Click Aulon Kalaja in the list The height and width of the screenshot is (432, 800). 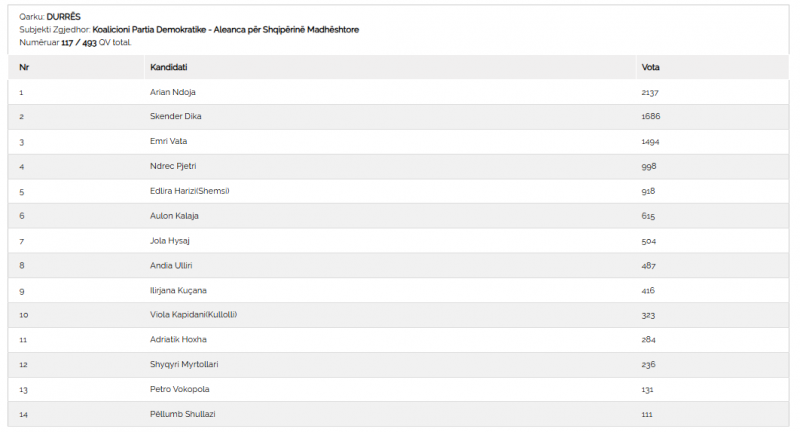pos(174,216)
